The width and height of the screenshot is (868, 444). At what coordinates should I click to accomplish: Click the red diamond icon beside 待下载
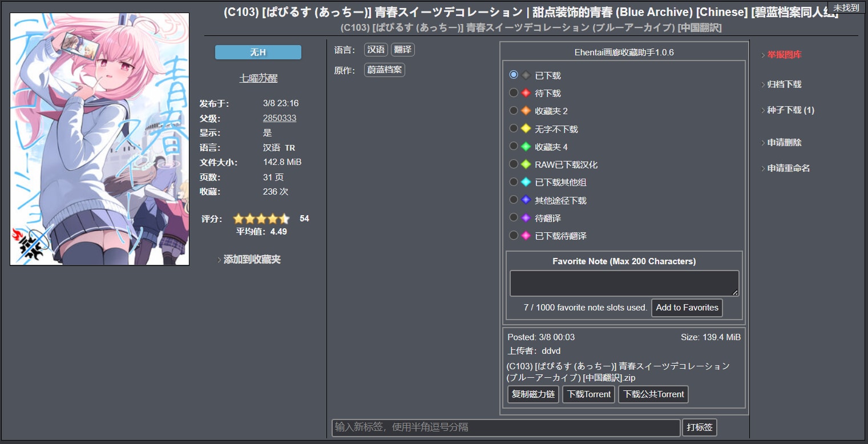pos(526,93)
